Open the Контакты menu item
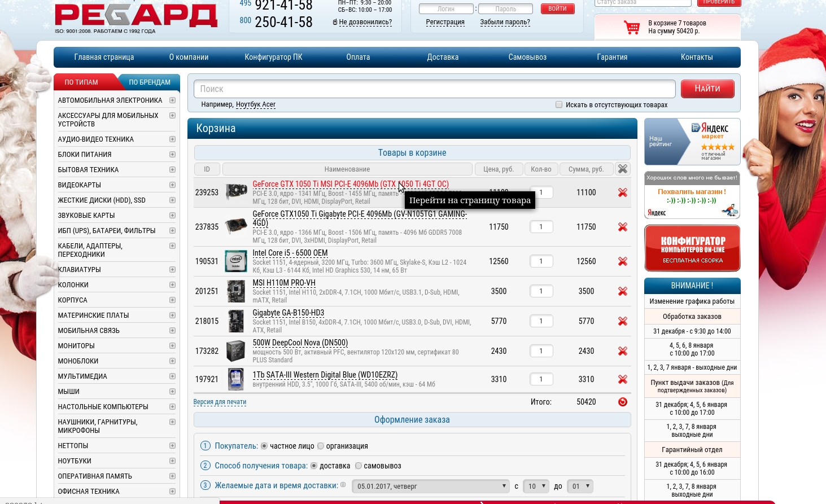 pyautogui.click(x=697, y=57)
